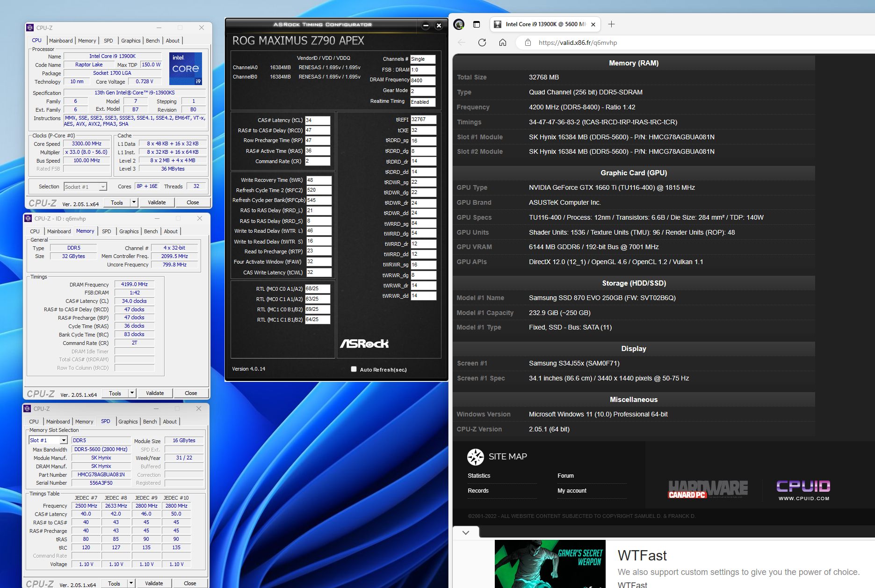The height and width of the screenshot is (588, 875).
Task: Click the CPU-Z icon in the bottom SPD window title bar
Action: pyautogui.click(x=27, y=409)
